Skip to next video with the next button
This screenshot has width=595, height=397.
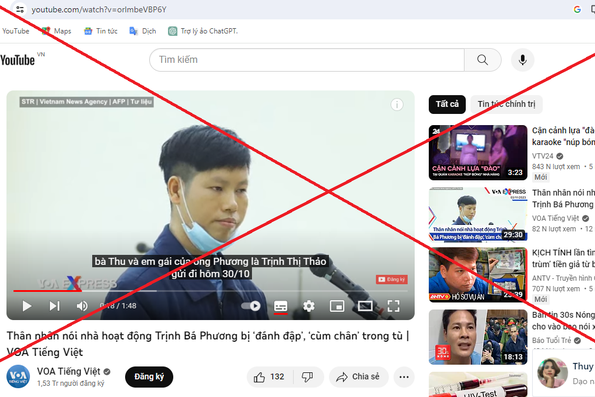click(x=54, y=306)
